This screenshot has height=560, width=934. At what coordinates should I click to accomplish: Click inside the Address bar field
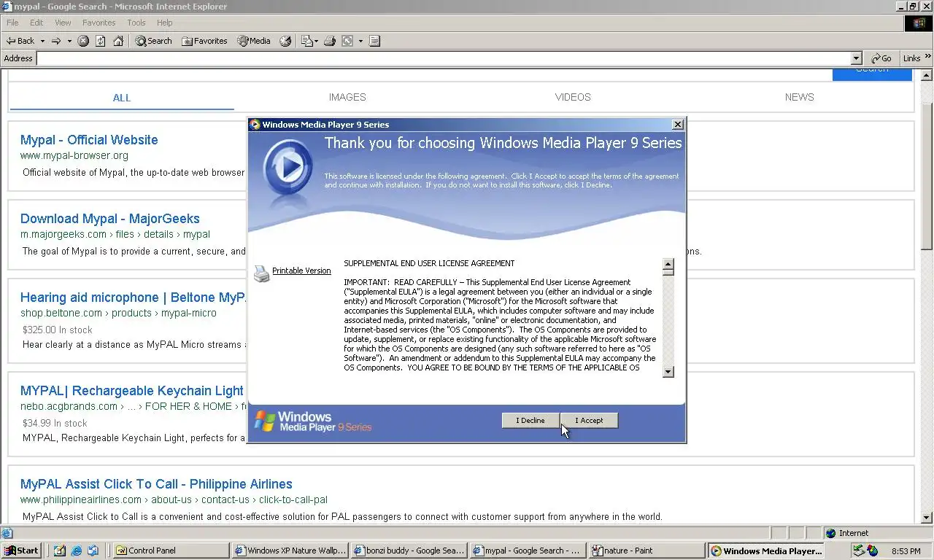tap(444, 58)
